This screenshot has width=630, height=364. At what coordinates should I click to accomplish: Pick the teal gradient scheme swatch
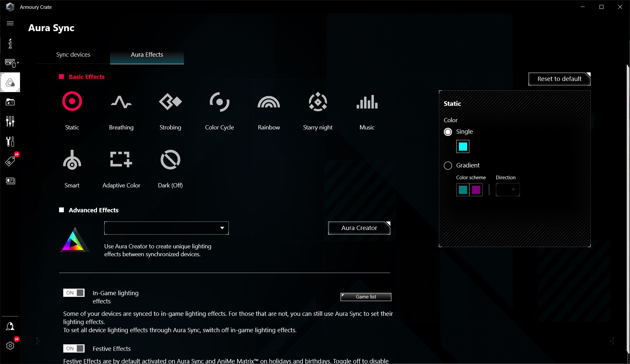click(x=463, y=190)
